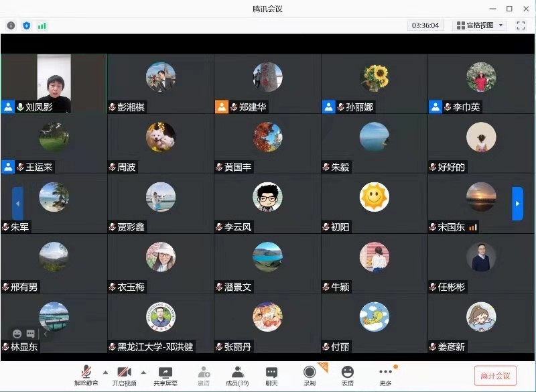Enter full screen mode
536x392 pixels.
(x=521, y=25)
